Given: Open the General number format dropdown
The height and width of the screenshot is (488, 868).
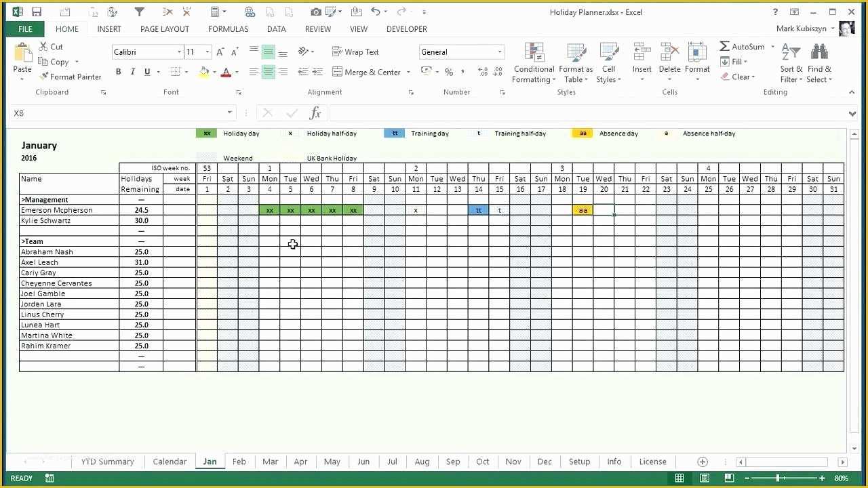Looking at the screenshot, I should click(x=500, y=52).
